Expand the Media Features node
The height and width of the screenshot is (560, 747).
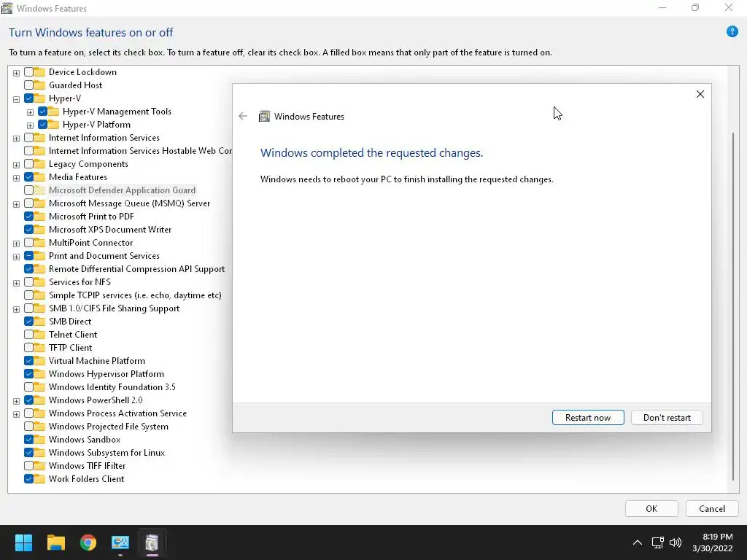pyautogui.click(x=16, y=178)
